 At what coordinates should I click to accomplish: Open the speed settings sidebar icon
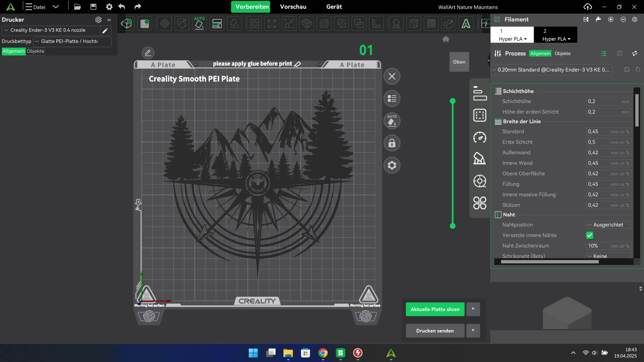[479, 137]
